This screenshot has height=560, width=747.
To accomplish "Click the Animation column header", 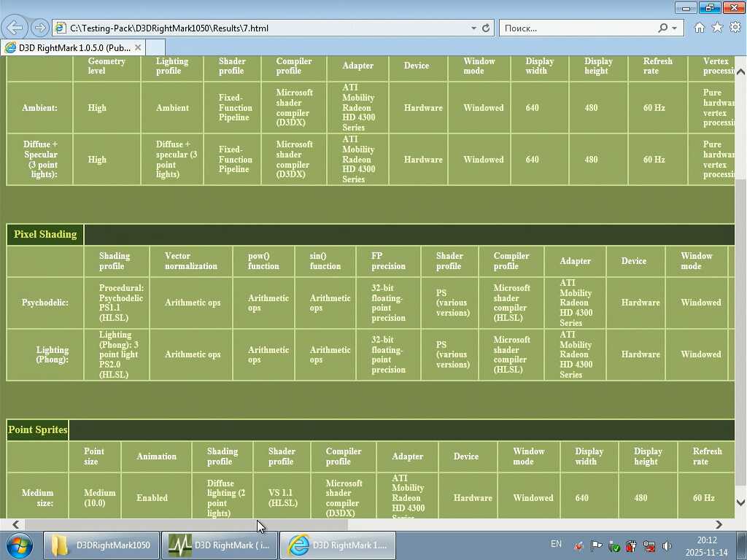I will (x=156, y=456).
